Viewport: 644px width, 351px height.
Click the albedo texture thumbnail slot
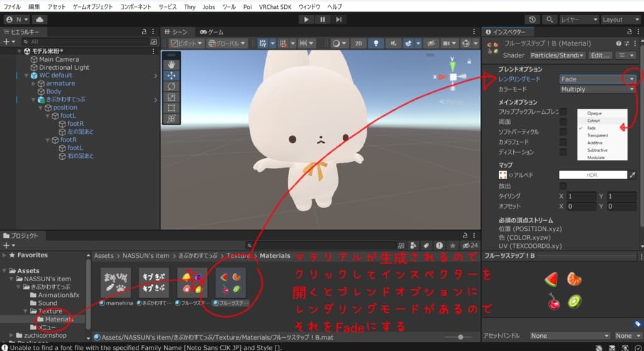click(x=502, y=175)
